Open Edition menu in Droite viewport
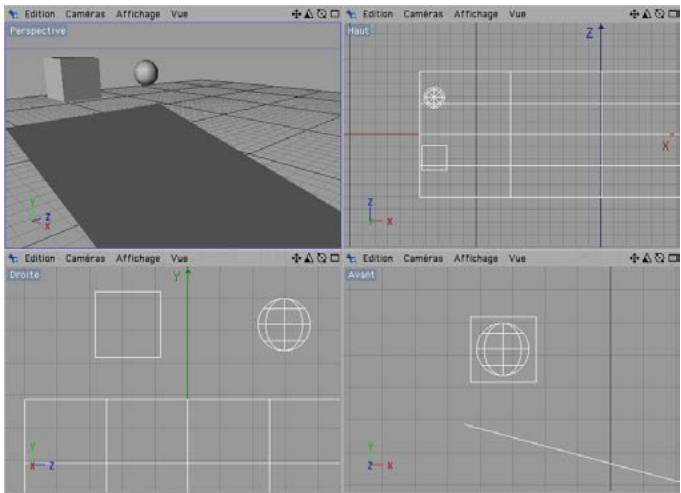Screen dimensions: 681x493 [40, 258]
